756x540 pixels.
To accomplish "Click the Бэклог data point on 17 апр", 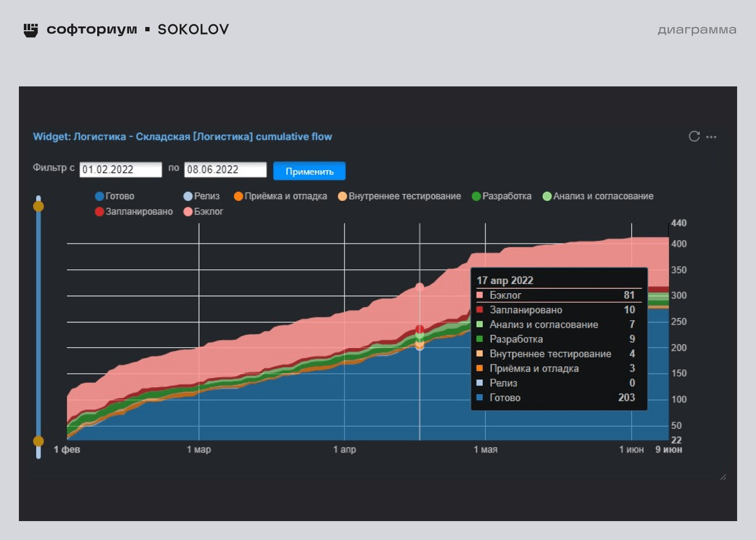I will click(420, 287).
